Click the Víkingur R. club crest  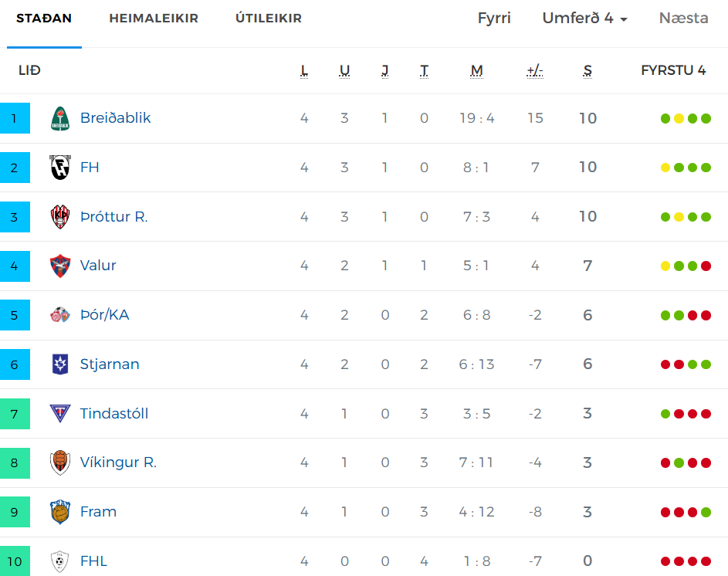(60, 462)
